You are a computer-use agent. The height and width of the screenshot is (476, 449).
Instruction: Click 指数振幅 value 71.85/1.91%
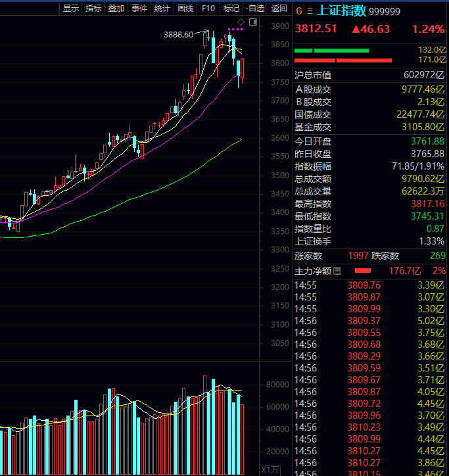(x=418, y=166)
